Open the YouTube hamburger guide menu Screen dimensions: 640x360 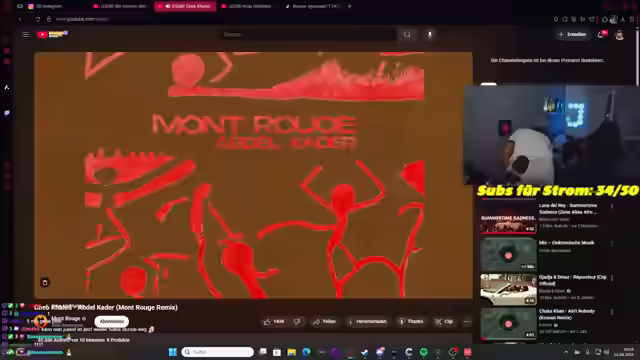click(x=26, y=35)
